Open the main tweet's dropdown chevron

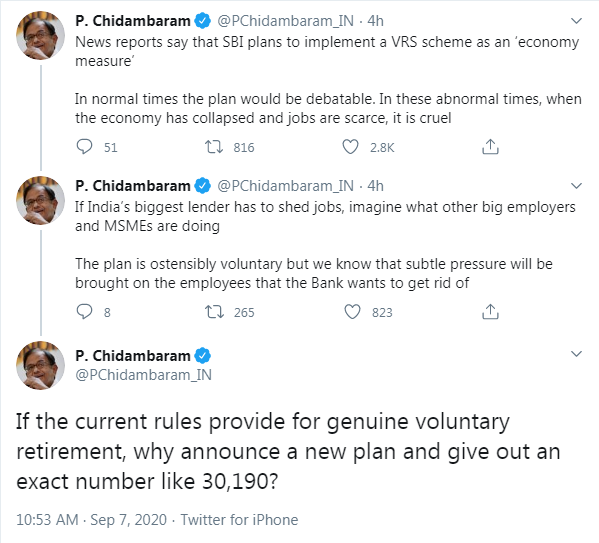coord(576,354)
